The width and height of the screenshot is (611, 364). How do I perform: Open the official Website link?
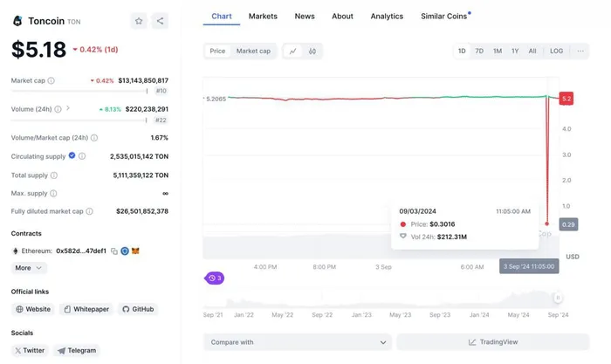(33, 309)
